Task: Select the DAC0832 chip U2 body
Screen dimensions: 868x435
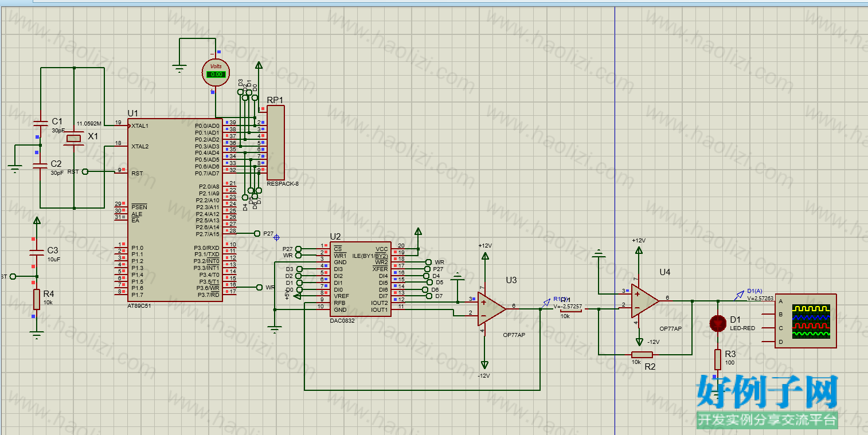Action: (x=361, y=279)
